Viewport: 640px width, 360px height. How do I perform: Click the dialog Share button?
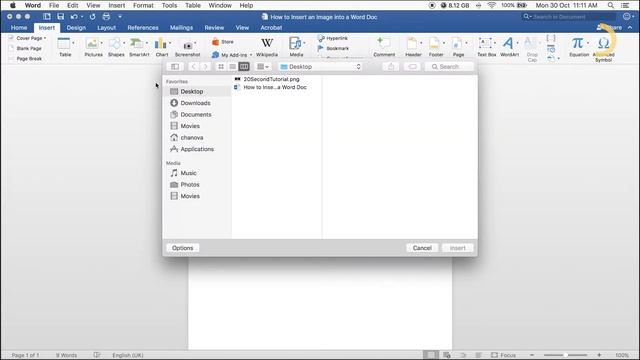391,67
